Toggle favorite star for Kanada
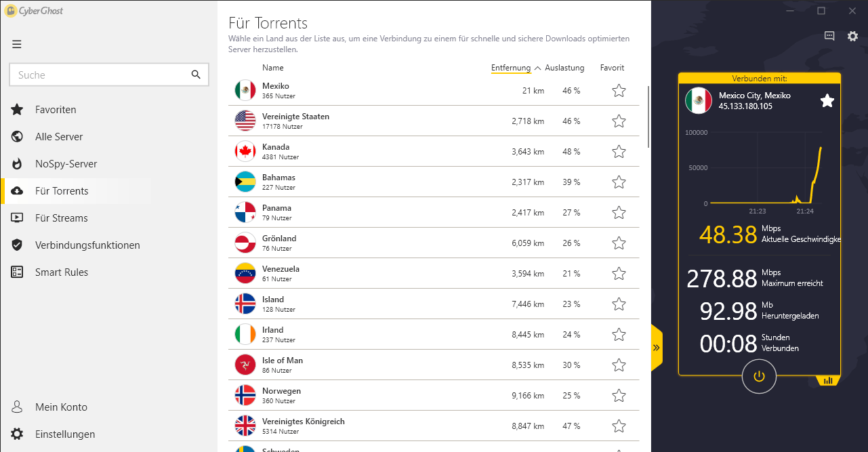868x452 pixels. tap(619, 152)
